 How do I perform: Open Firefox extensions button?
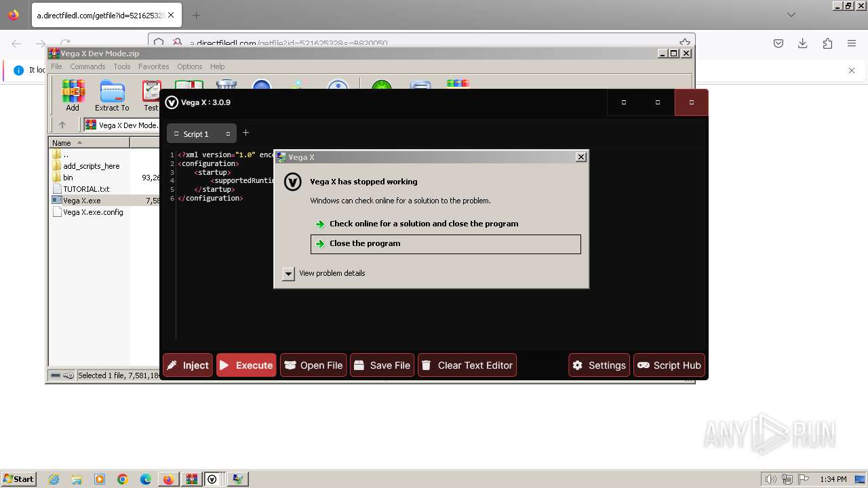coord(827,43)
